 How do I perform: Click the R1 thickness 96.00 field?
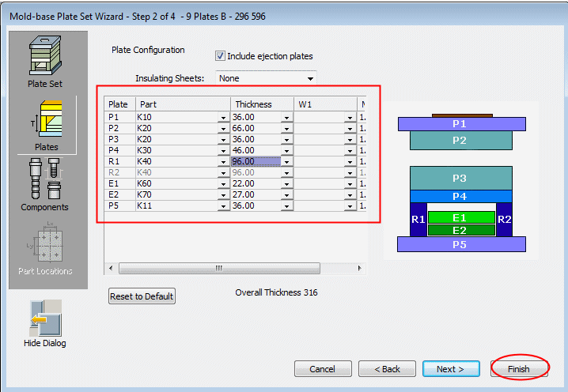[256, 162]
